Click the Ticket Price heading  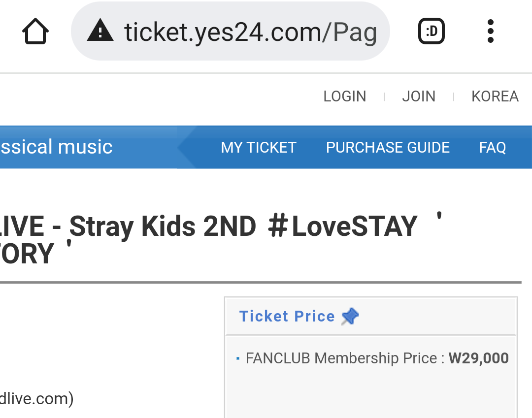tap(287, 317)
